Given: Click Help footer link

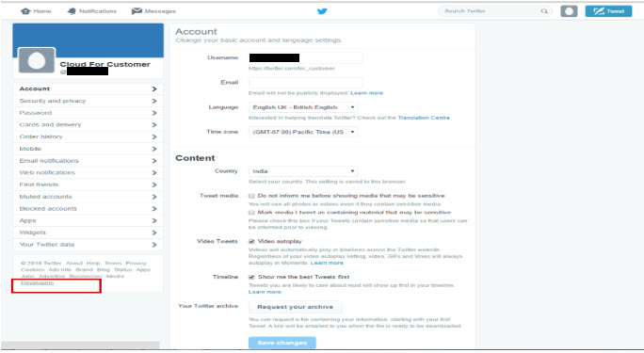Looking at the screenshot, I should click(93, 264).
